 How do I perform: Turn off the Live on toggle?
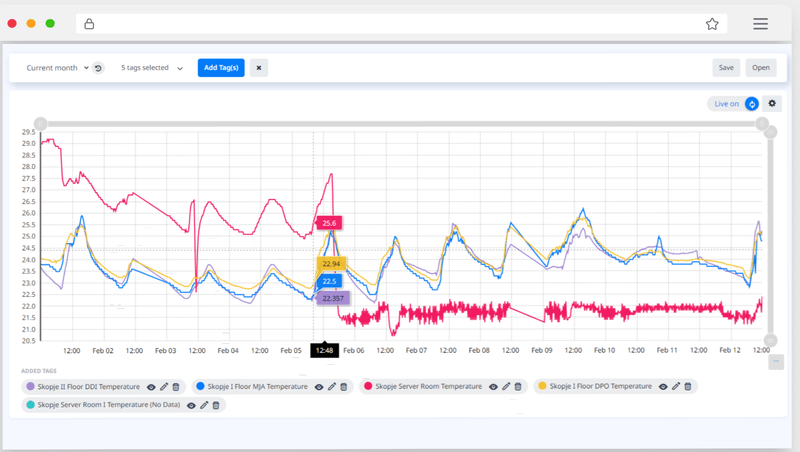point(751,103)
